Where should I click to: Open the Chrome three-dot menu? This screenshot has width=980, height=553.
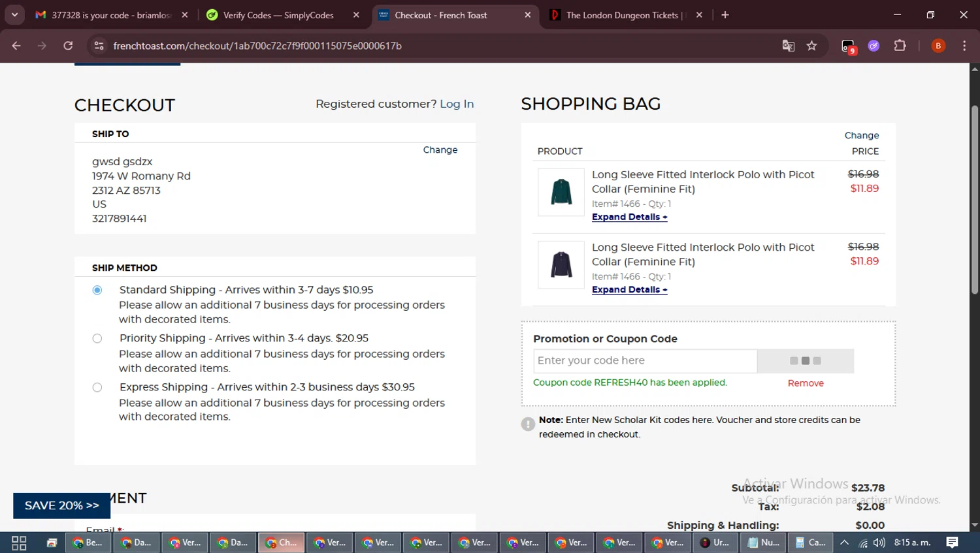964,46
